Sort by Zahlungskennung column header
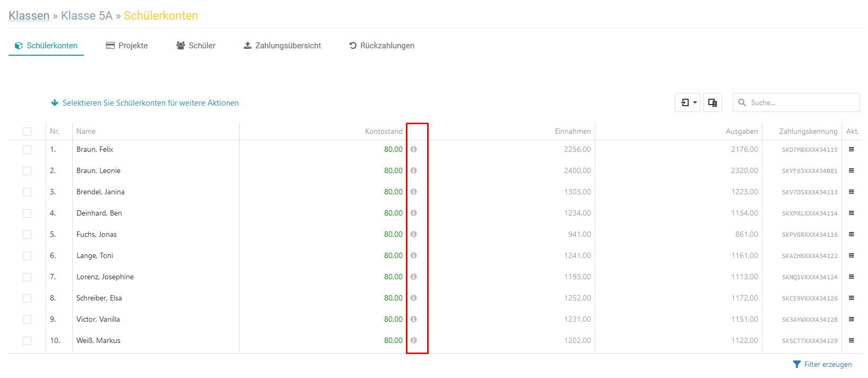Image resolution: width=868 pixels, height=378 pixels. point(809,131)
